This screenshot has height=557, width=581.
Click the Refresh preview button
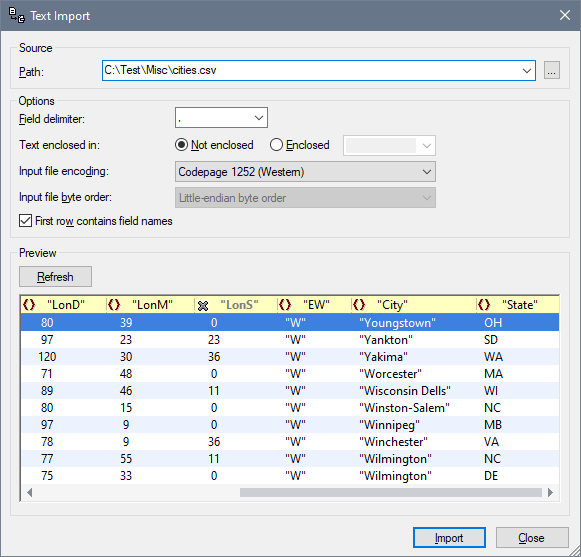(55, 276)
